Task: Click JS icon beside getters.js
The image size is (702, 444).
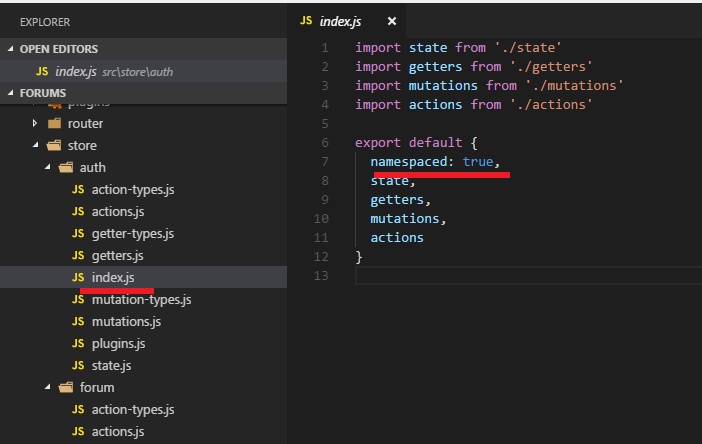Action: (x=78, y=255)
